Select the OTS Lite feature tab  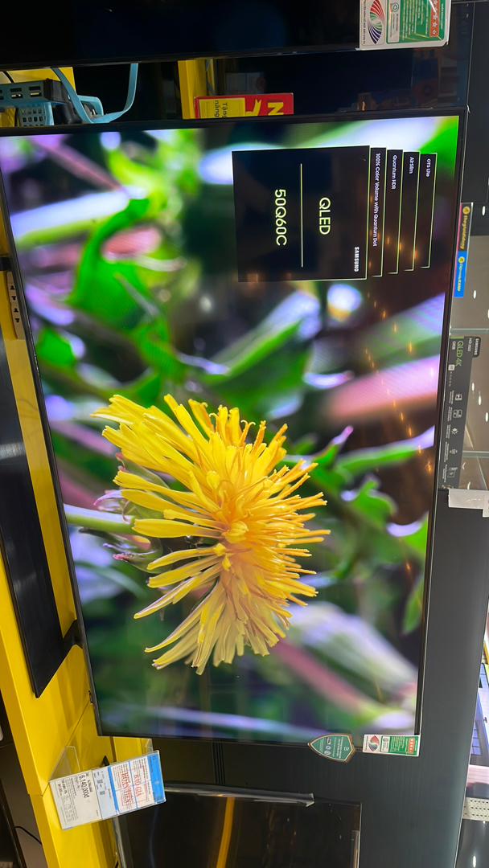pos(428,211)
